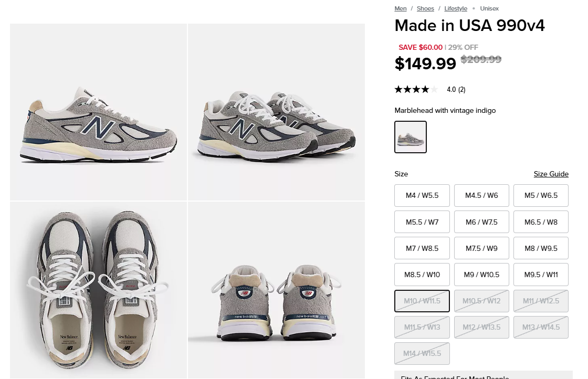Pick size M5 / W6.5
588x379 pixels.
pyautogui.click(x=541, y=195)
